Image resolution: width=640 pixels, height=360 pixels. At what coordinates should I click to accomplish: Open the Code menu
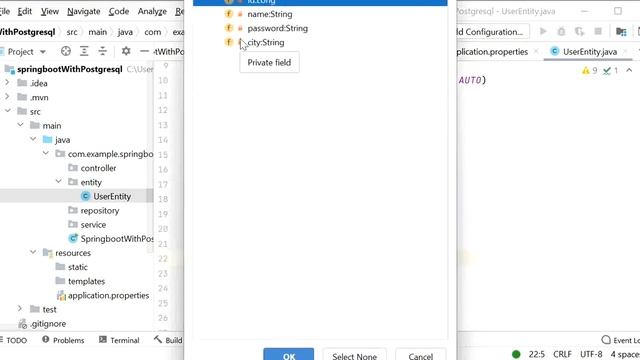pyautogui.click(x=119, y=11)
